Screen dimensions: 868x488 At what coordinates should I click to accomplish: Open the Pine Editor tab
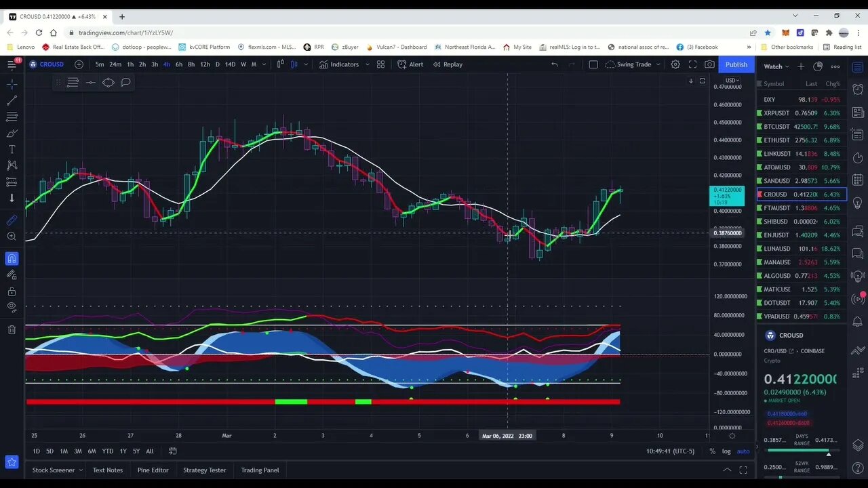coord(153,470)
